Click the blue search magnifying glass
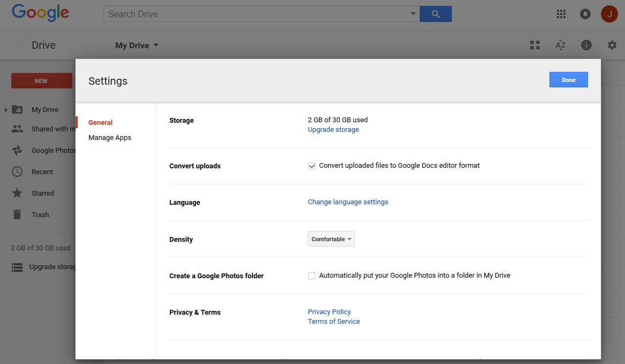The image size is (625, 364). coord(435,13)
